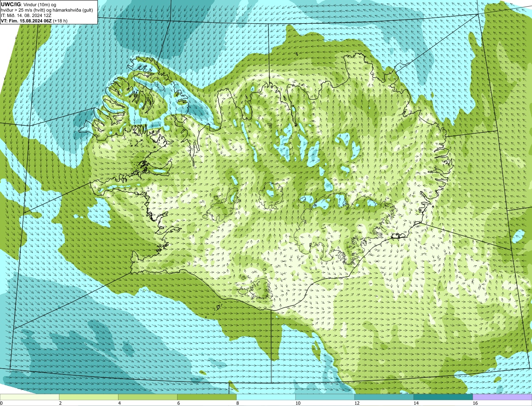Screen dimensions: 532x406
Task: Click the 10–12 m/s turquoise legend swatch
Action: click(325, 397)
